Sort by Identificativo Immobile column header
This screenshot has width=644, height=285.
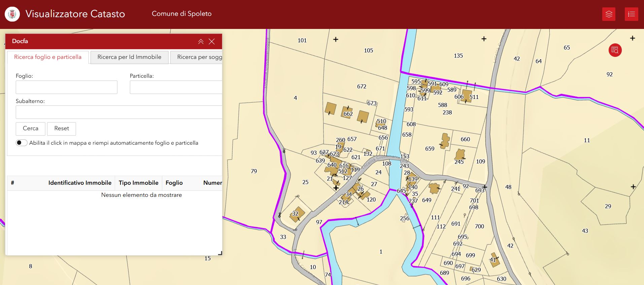(x=80, y=183)
